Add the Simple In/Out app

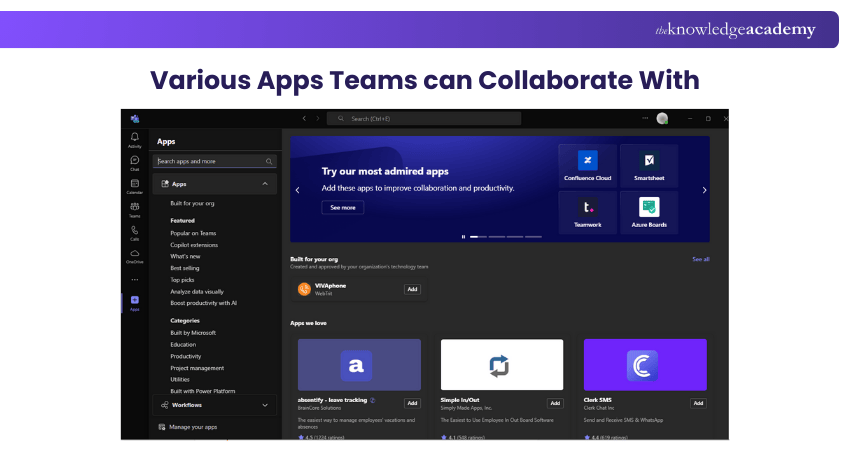tap(555, 403)
